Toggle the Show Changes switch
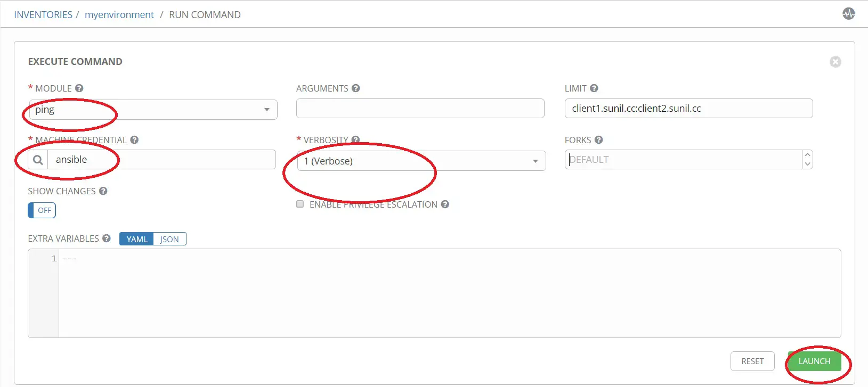Screen dimensions: 868x387 pos(42,210)
